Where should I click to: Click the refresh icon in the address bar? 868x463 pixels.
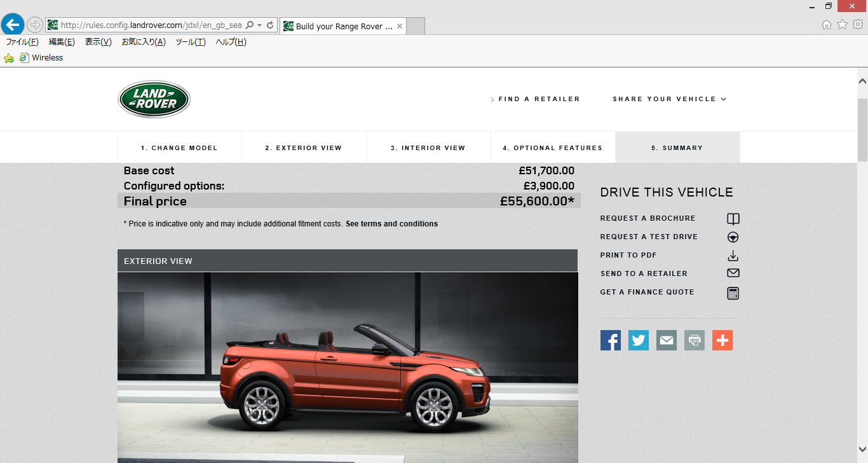point(270,25)
